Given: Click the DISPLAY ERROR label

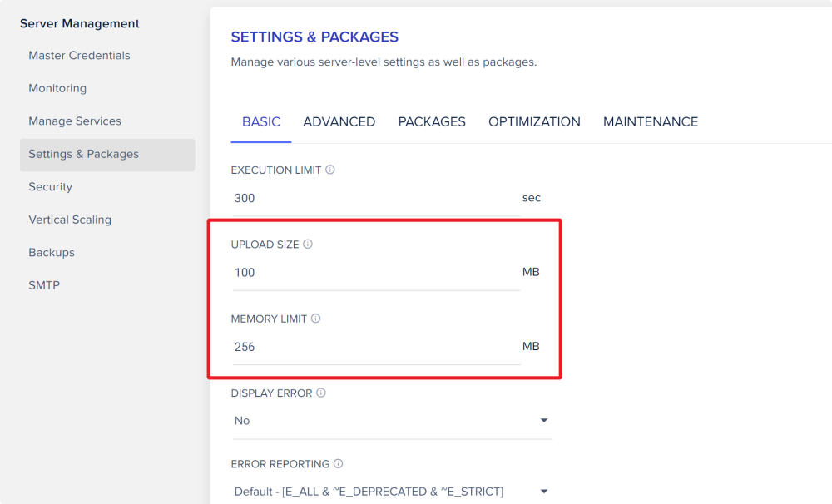Looking at the screenshot, I should tap(272, 393).
